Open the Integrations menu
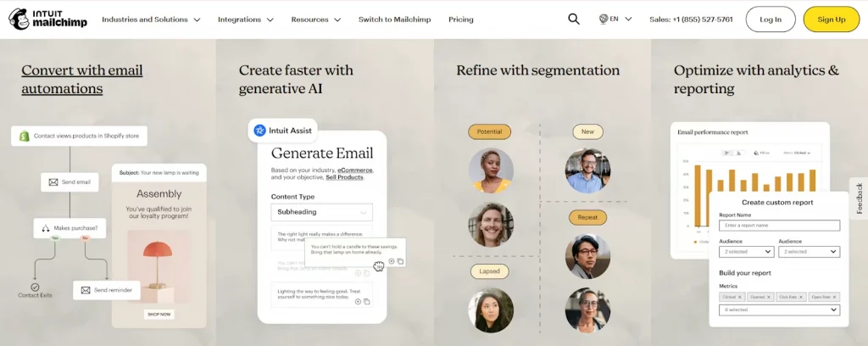The height and width of the screenshot is (346, 868). [x=245, y=20]
